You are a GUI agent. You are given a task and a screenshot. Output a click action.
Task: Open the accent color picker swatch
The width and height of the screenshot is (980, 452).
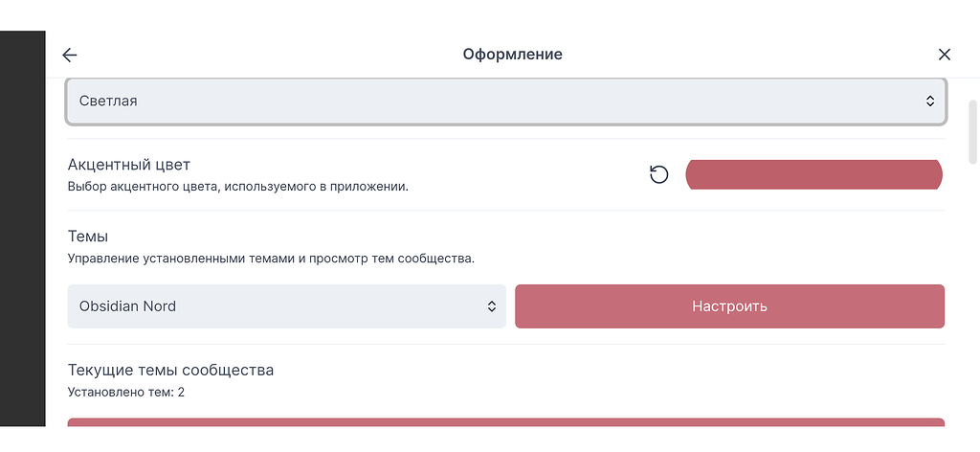pos(813,174)
